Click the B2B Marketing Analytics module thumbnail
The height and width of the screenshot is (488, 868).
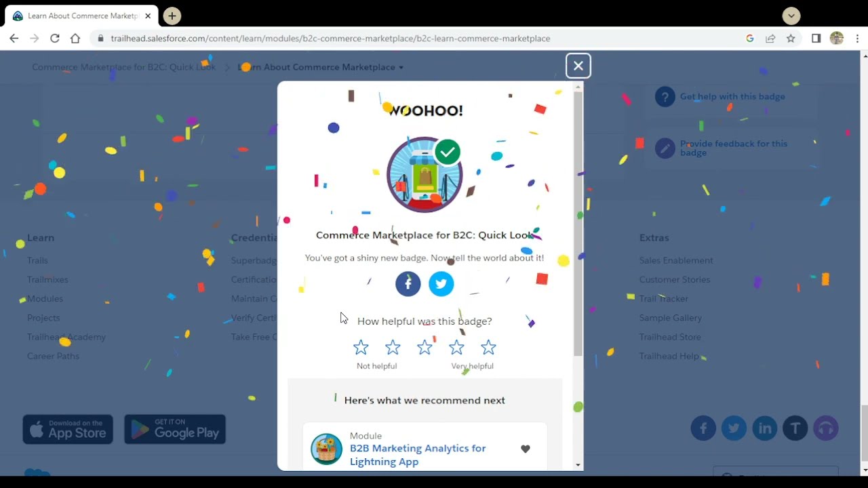coord(327,449)
